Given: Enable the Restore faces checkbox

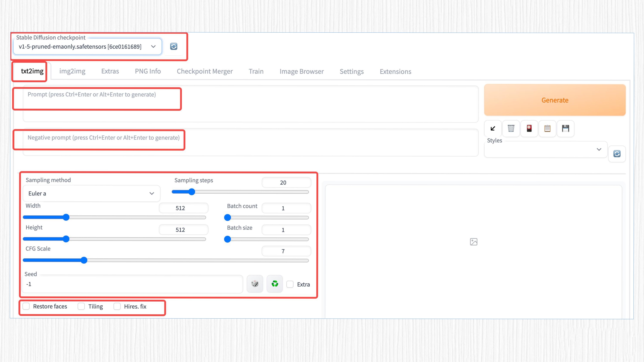Looking at the screenshot, I should [26, 306].
